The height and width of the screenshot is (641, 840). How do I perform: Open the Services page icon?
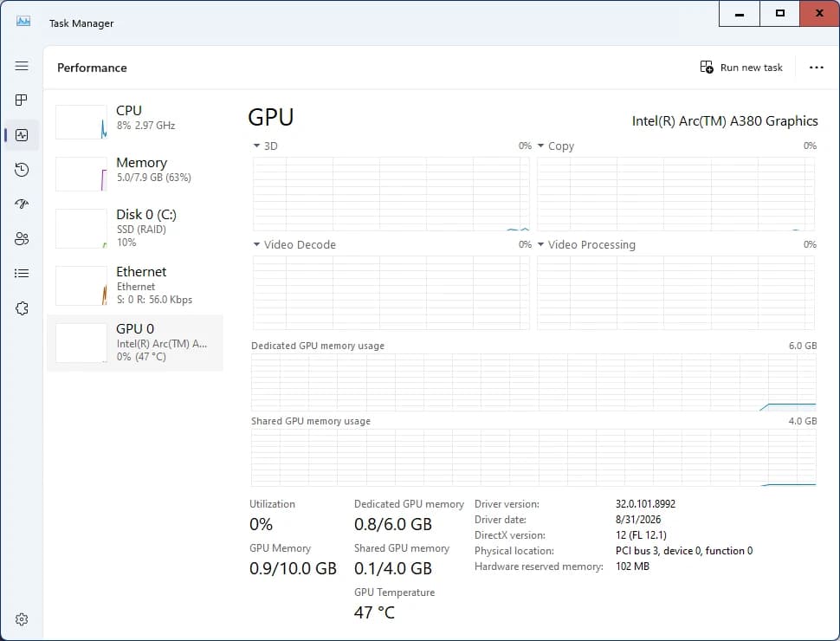click(22, 308)
